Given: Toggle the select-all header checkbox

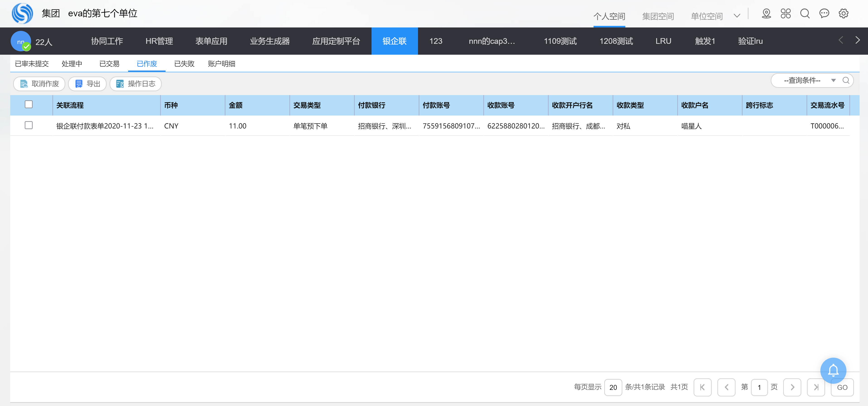Looking at the screenshot, I should 29,105.
